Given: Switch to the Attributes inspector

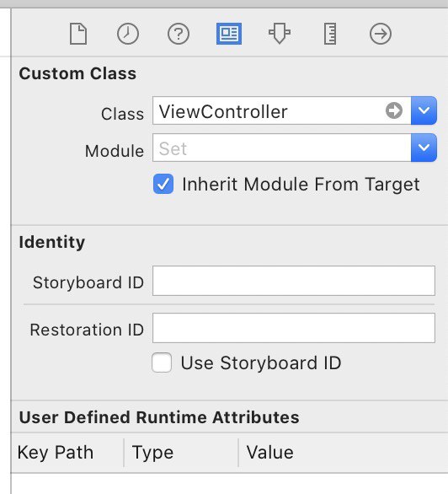Looking at the screenshot, I should (x=280, y=34).
